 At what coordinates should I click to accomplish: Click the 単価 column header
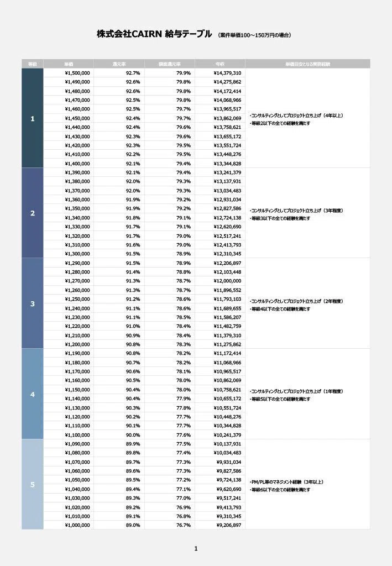(69, 64)
